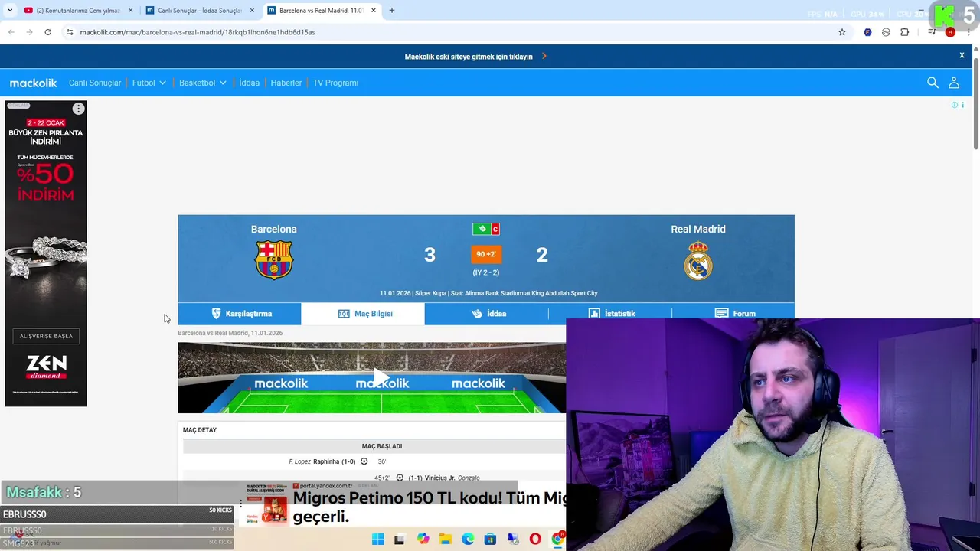The height and width of the screenshot is (551, 980).
Task: Click the Barcelona team name
Action: pos(273,229)
